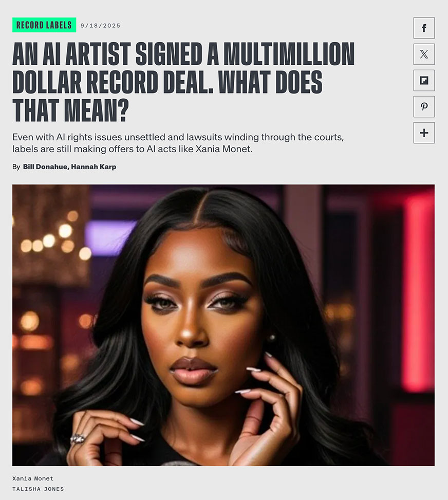The height and width of the screenshot is (500, 448).
Task: Click the subheading about AI rights issues
Action: coord(178,143)
